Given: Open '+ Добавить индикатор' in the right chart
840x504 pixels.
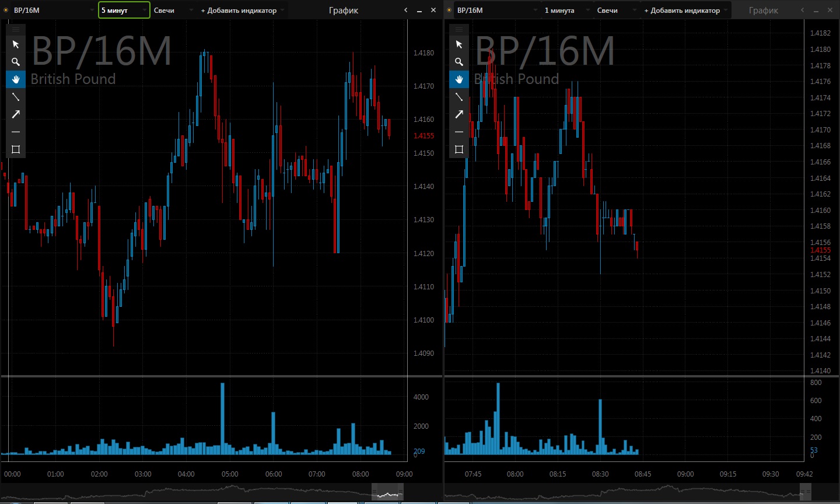Looking at the screenshot, I should (x=685, y=10).
